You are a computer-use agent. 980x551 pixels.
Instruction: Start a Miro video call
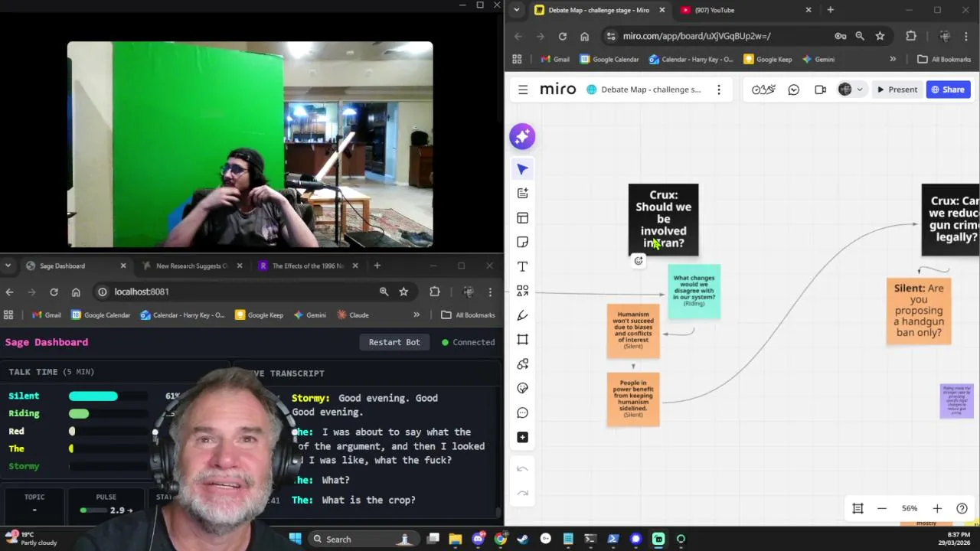pos(820,90)
